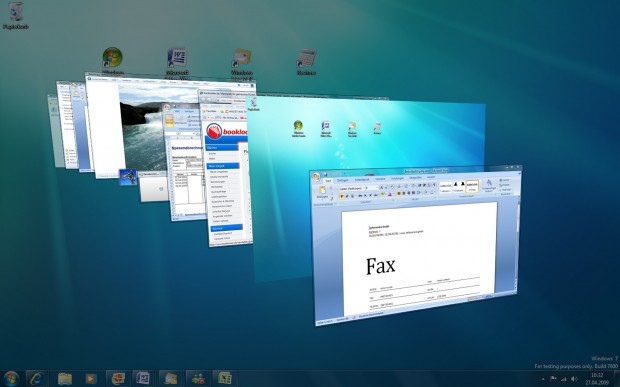620x387 pixels.
Task: Show hidden system tray icons
Action: coord(543,379)
